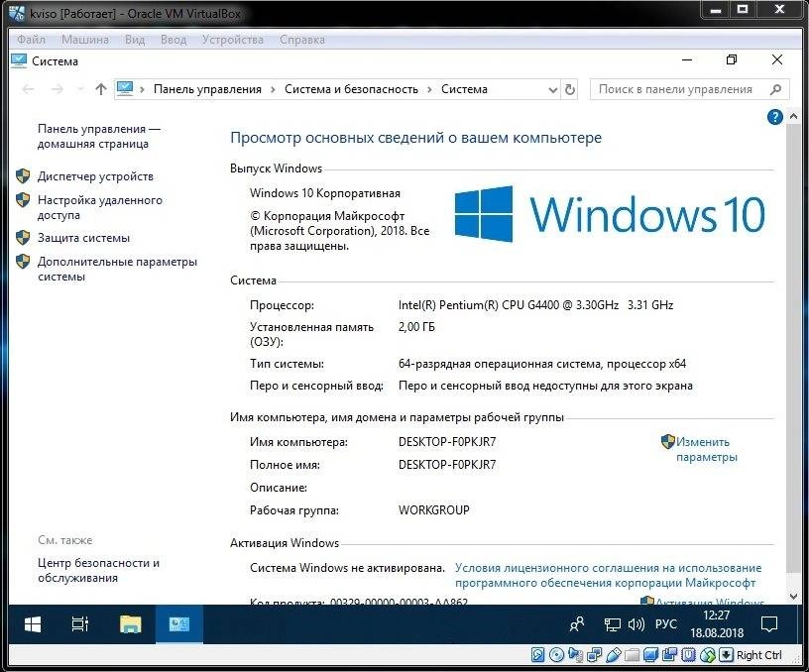Open license agreement terms link
Image resolution: width=809 pixels, height=672 pixels.
coord(609,575)
